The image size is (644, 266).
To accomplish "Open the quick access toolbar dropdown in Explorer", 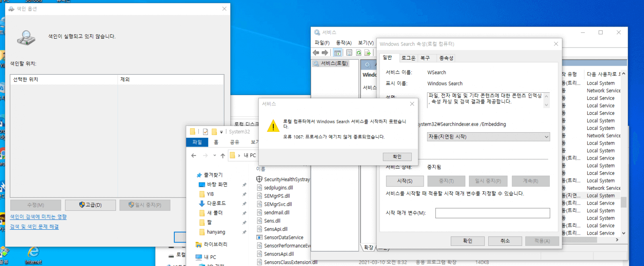I will point(221,132).
